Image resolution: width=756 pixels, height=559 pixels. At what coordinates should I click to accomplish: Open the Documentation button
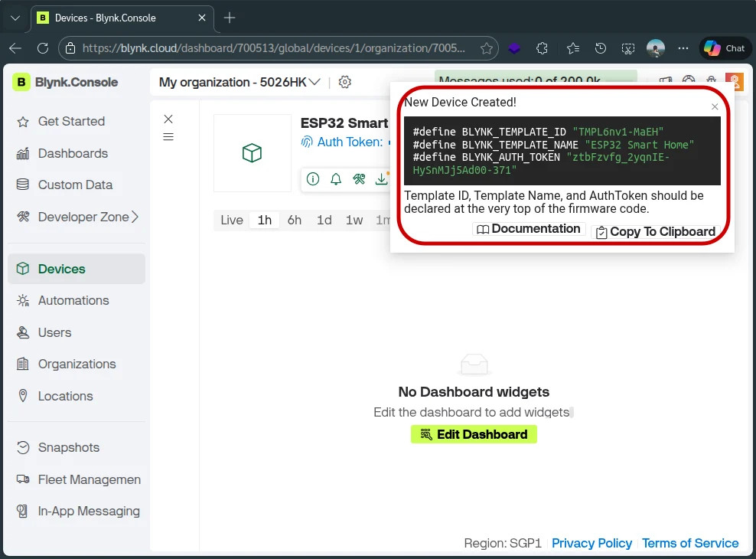pyautogui.click(x=529, y=229)
